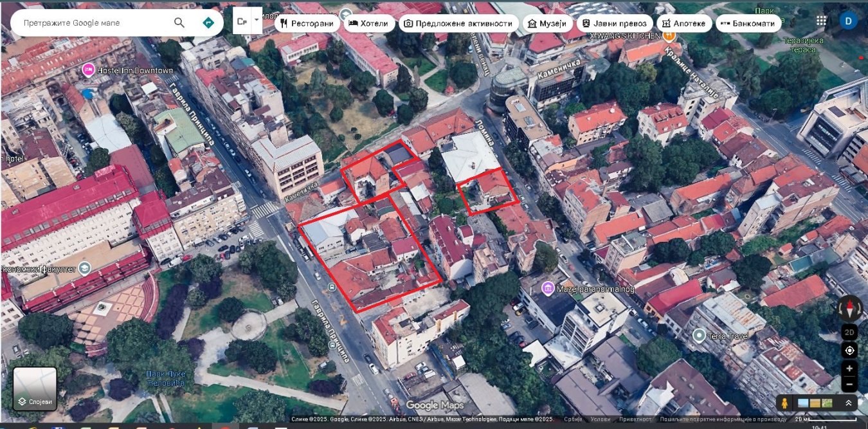Select the Street View pegman icon
Image resolution: width=868 pixels, height=429 pixels.
[x=784, y=403]
